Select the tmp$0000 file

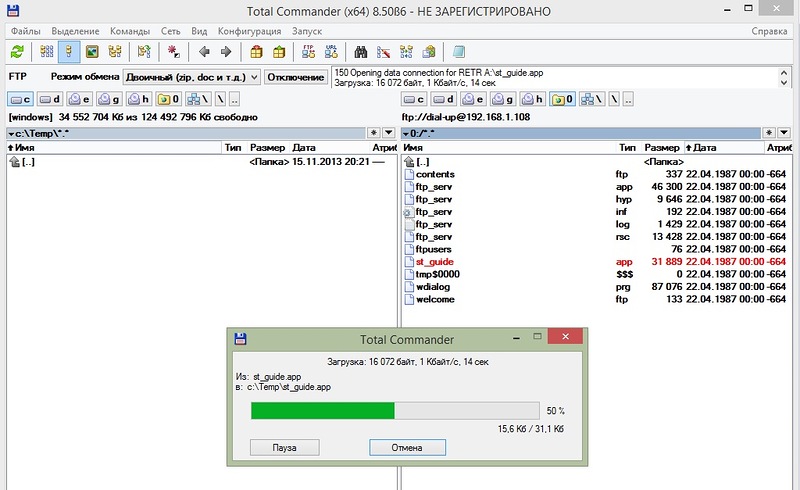click(595, 274)
